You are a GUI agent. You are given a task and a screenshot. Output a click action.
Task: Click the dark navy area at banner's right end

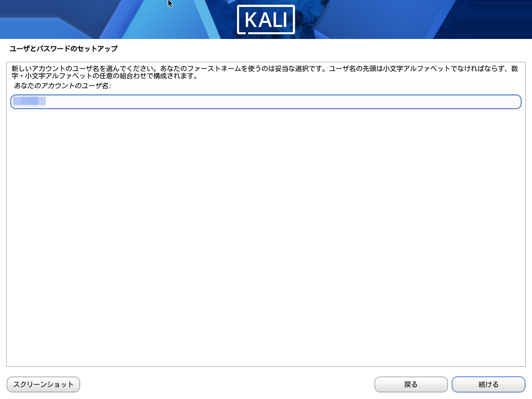point(495,19)
